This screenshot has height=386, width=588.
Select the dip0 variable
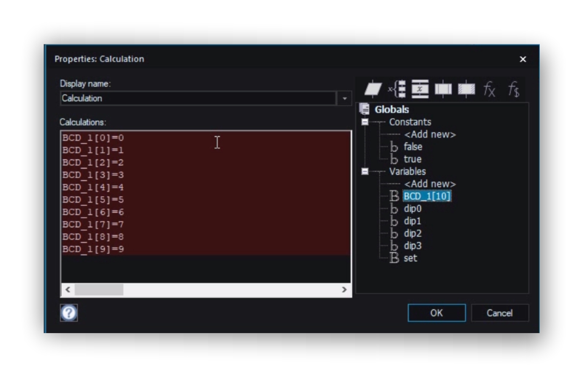pos(412,209)
